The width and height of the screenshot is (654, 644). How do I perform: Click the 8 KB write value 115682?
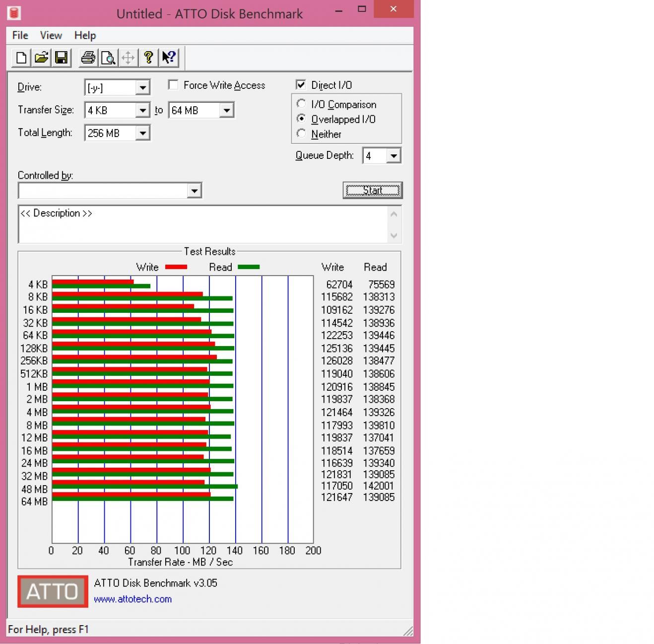337,297
